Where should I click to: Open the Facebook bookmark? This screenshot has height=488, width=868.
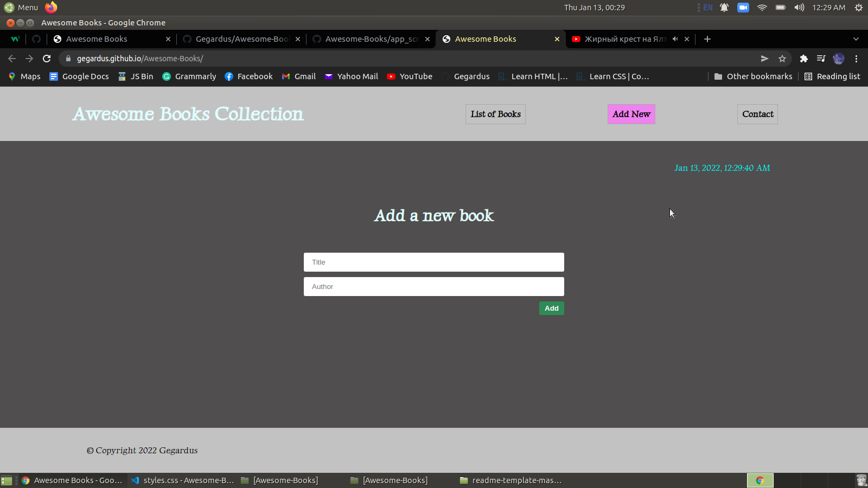click(248, 76)
